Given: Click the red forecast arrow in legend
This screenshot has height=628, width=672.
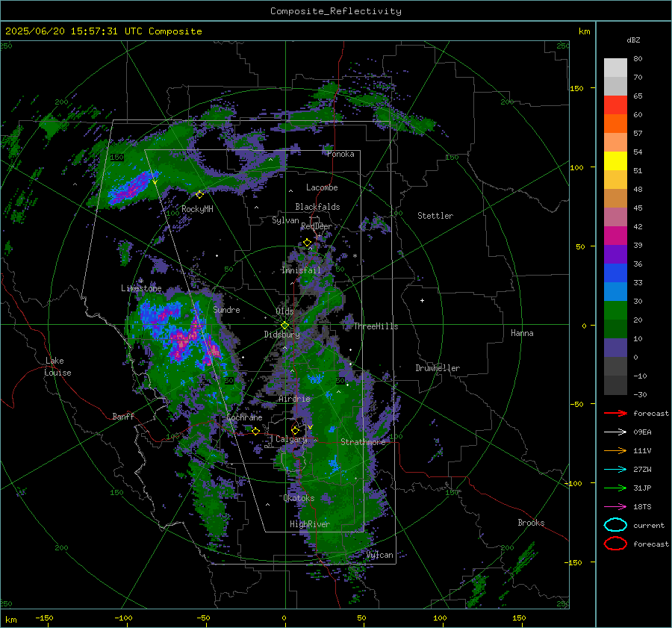Looking at the screenshot, I should (615, 413).
